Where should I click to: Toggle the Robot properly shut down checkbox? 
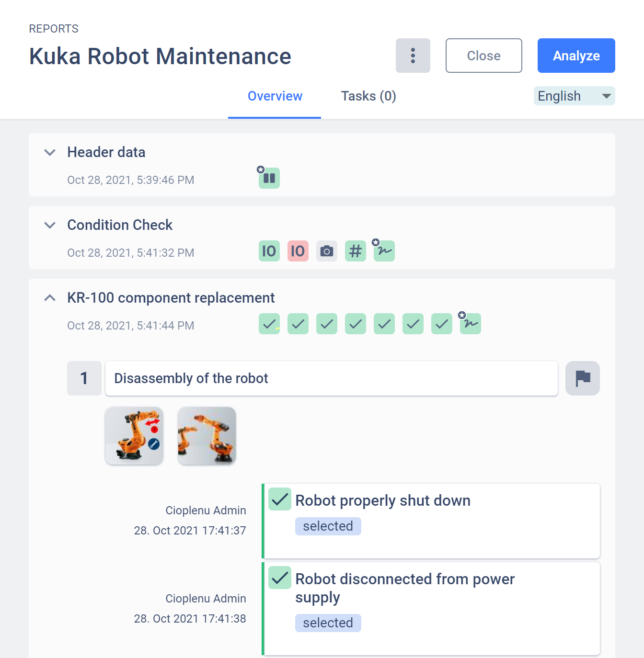279,499
